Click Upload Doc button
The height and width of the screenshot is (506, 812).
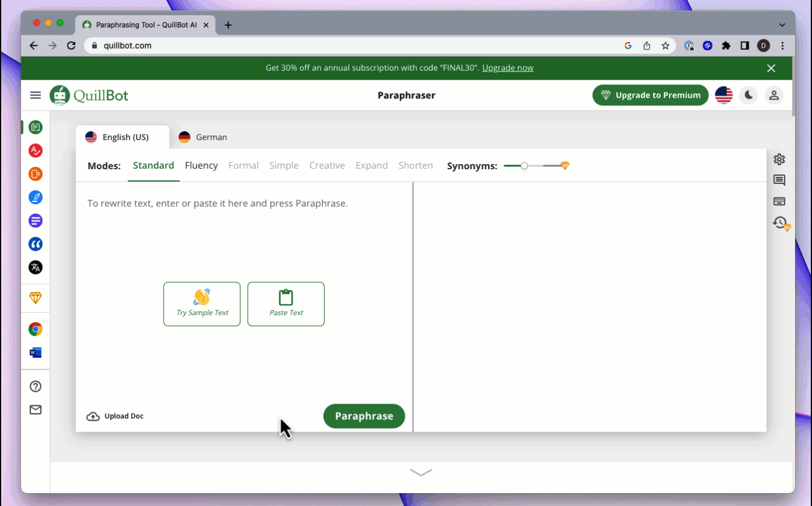(x=115, y=416)
